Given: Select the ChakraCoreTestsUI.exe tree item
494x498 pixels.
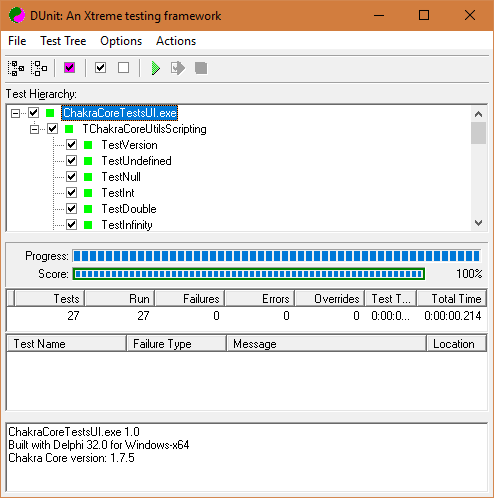Looking at the screenshot, I should click(120, 113).
